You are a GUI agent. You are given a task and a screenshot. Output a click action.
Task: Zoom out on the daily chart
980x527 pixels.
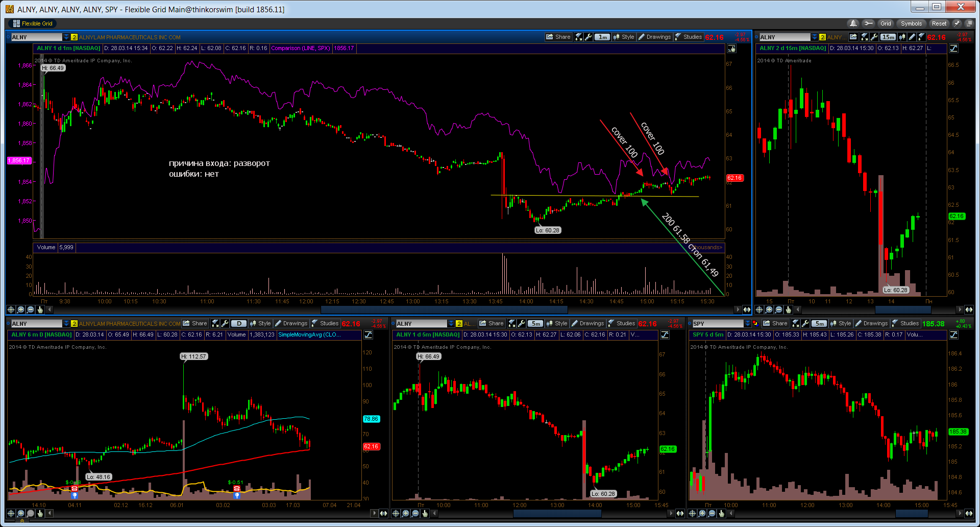tap(30, 513)
